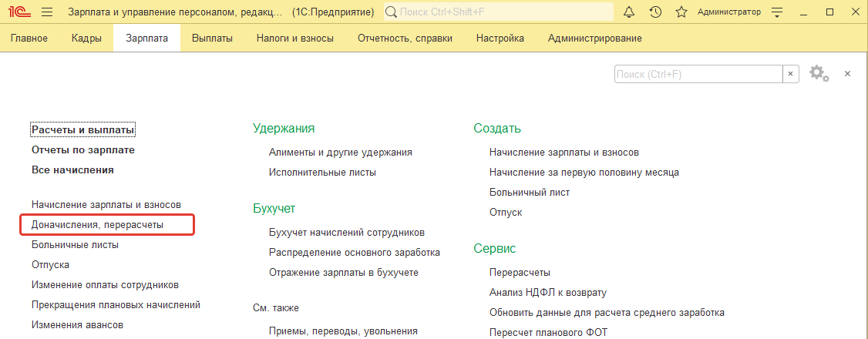The height and width of the screenshot is (339, 868).
Task: Click the 1C application logo icon
Action: [x=18, y=12]
